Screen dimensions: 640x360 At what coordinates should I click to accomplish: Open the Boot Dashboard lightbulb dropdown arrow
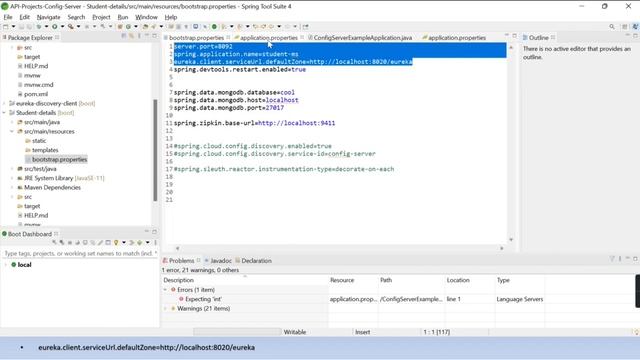(x=124, y=242)
